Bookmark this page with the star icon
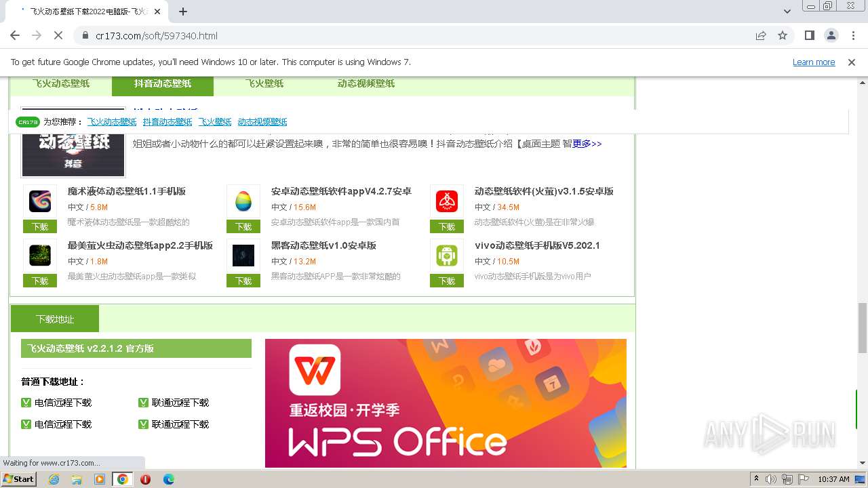Screen dimensions: 868x488 click(x=783, y=35)
